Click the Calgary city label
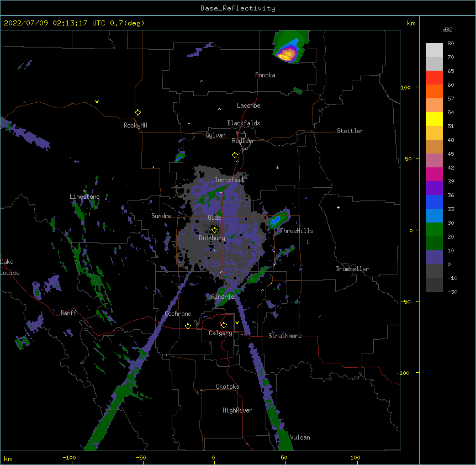Viewport: 476px width, 465px height. pos(221,333)
